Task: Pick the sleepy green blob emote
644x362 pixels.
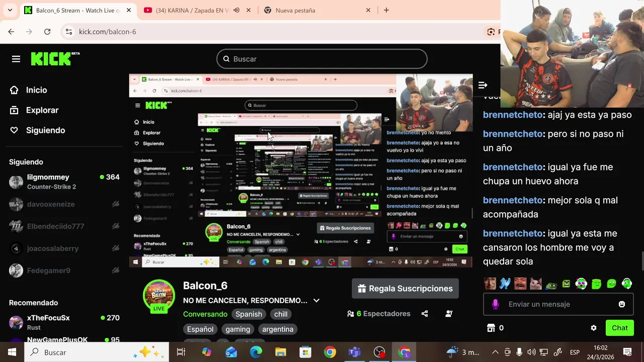Action: [596, 284]
